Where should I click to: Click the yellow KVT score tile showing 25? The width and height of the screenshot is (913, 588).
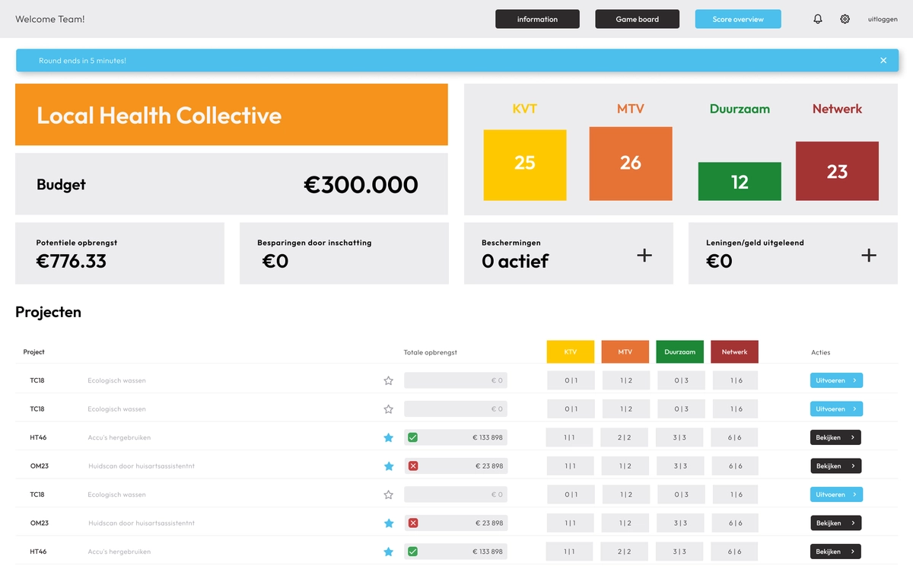coord(525,165)
